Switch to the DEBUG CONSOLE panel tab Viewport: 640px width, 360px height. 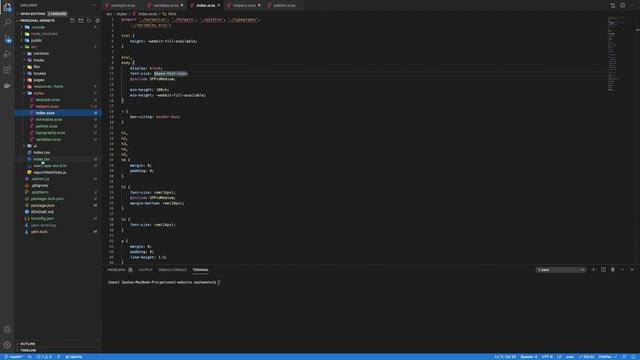pyautogui.click(x=172, y=270)
